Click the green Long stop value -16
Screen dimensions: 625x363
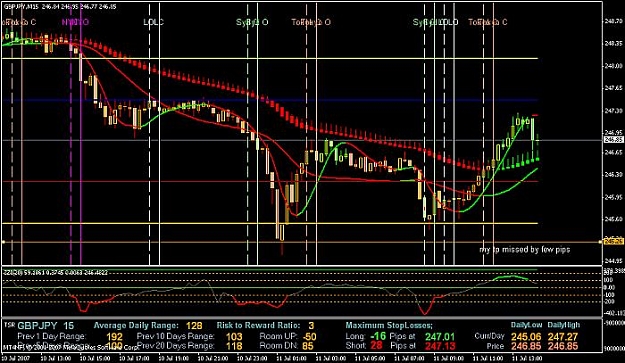point(378,336)
